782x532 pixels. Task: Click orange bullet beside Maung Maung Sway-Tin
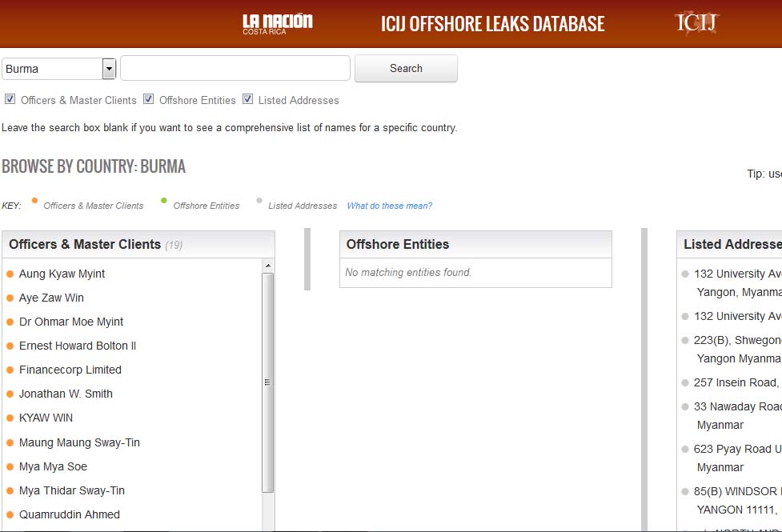(x=10, y=442)
